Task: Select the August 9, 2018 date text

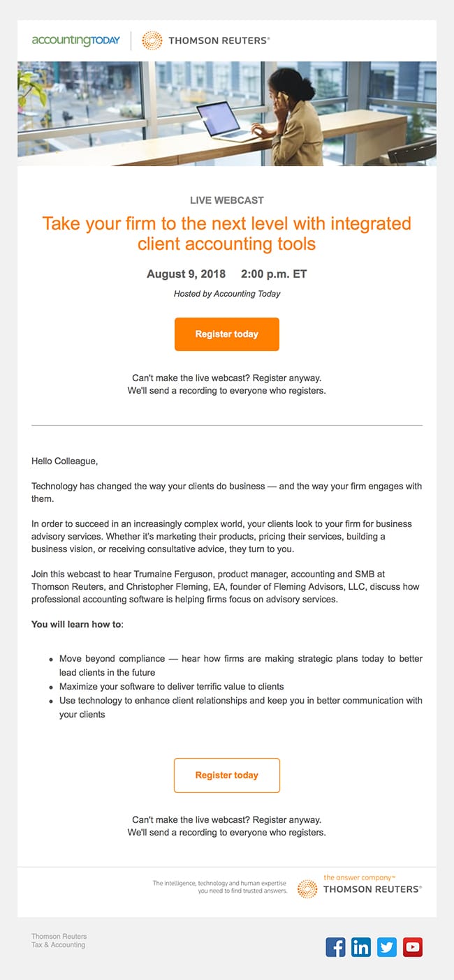Action: (186, 274)
